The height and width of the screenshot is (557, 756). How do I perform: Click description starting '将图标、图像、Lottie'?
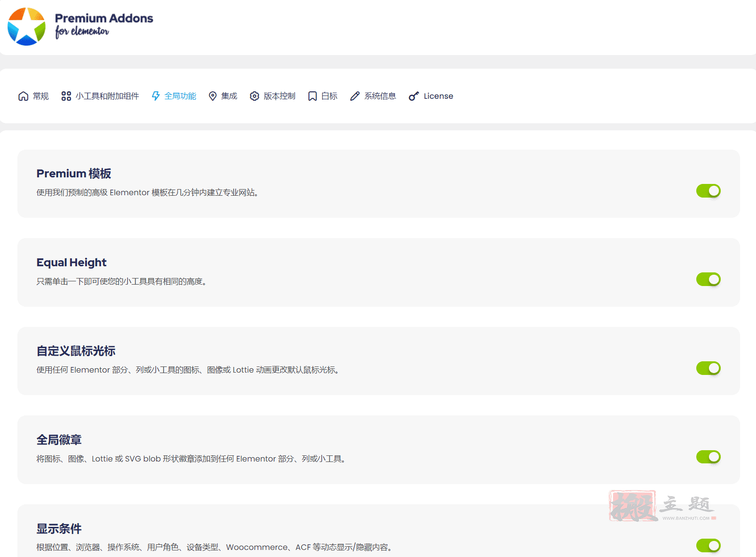(x=191, y=459)
